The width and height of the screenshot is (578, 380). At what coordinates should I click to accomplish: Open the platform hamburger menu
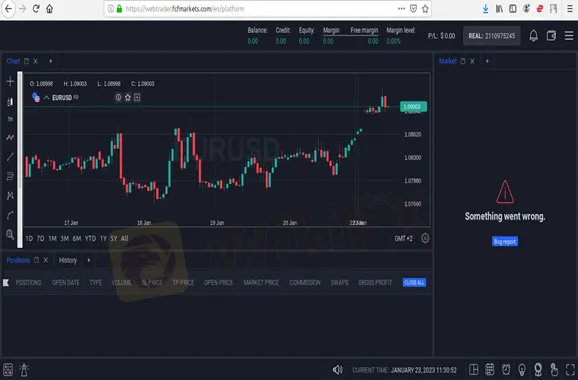click(569, 36)
